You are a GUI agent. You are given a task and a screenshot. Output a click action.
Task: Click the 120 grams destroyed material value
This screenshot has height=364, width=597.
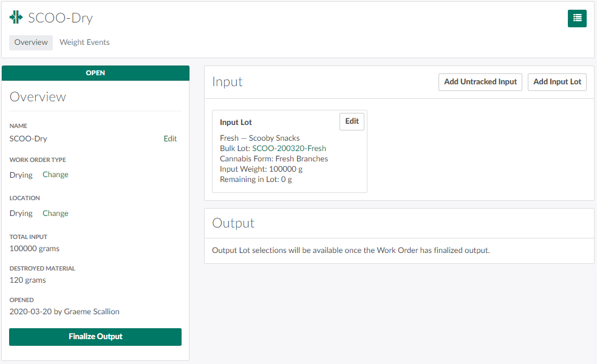tap(28, 280)
